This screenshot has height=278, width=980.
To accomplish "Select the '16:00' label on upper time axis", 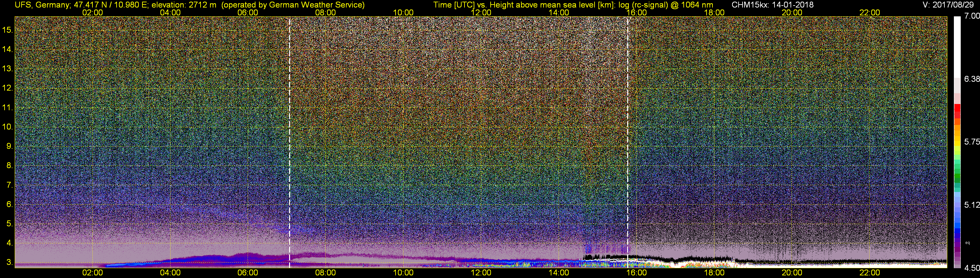I will click(636, 12).
